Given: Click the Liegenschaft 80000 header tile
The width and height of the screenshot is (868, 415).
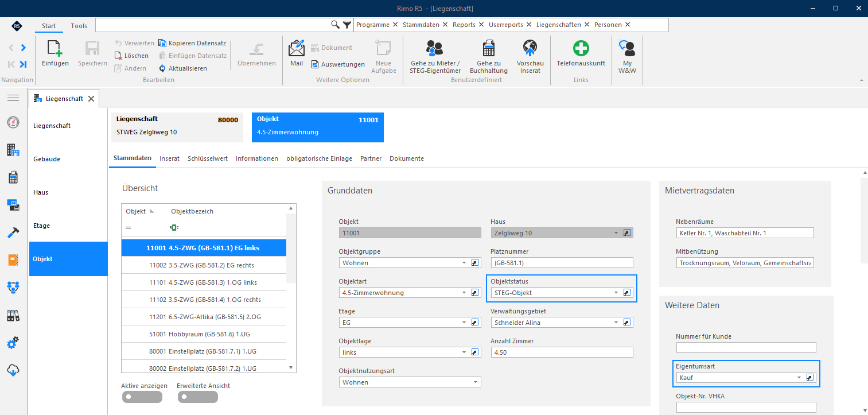Looking at the screenshot, I should click(x=177, y=127).
